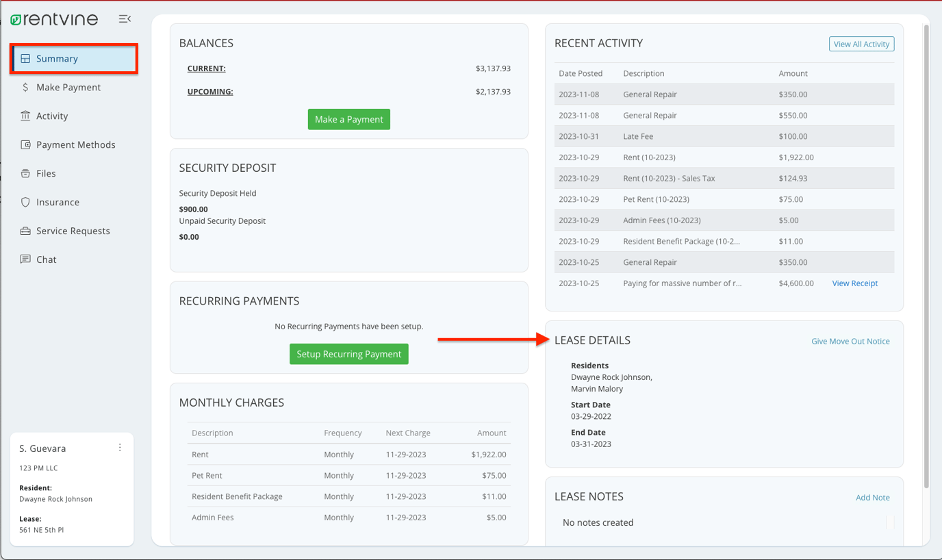Open Payment Methods using its card icon
Screen dimensions: 942x560
click(x=25, y=144)
